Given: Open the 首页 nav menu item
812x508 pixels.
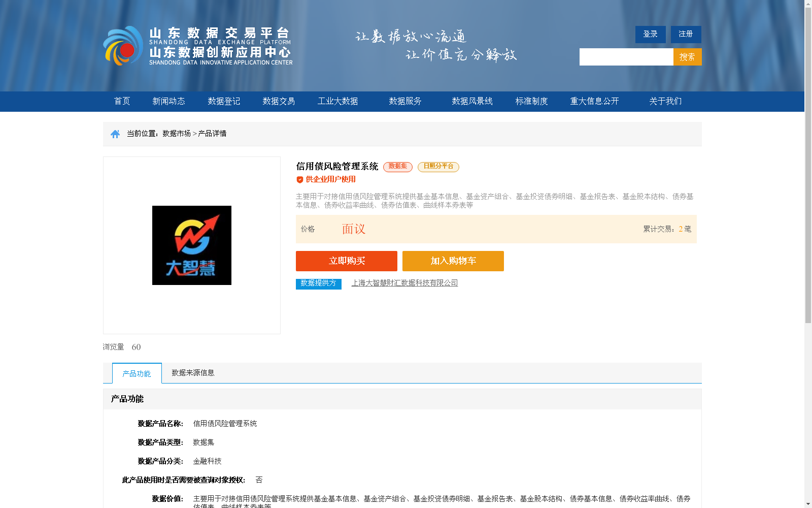Looking at the screenshot, I should [122, 101].
